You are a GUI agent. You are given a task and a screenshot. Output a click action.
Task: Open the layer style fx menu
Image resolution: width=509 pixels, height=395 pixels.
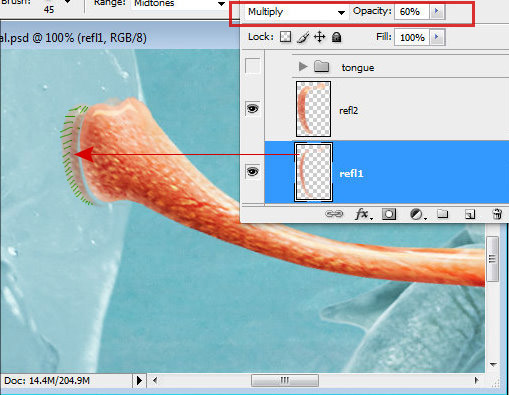click(363, 214)
